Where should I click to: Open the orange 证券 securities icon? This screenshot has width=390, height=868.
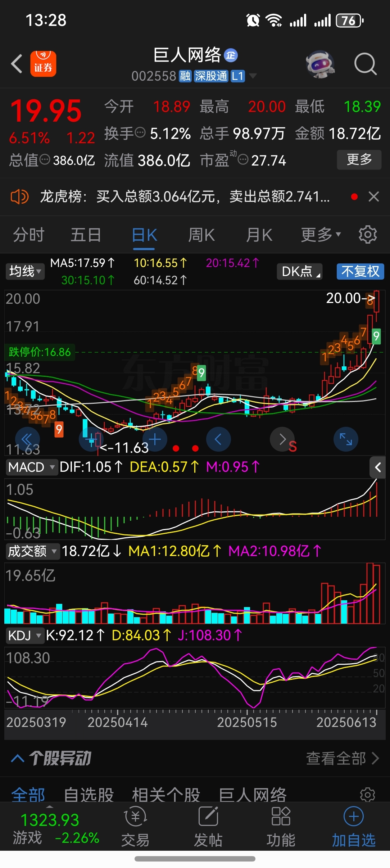click(x=43, y=64)
